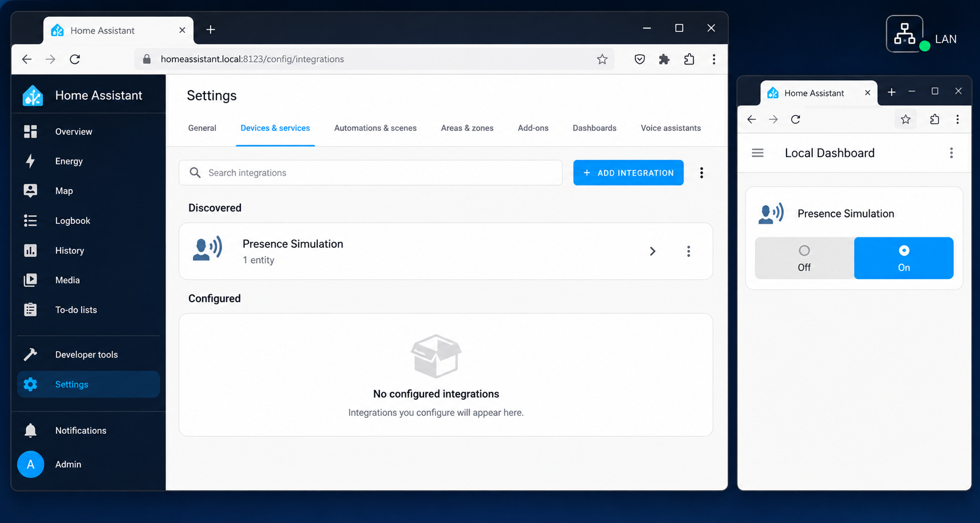The width and height of the screenshot is (980, 523).
Task: Open the Admin user profile avatar
Action: [30, 464]
